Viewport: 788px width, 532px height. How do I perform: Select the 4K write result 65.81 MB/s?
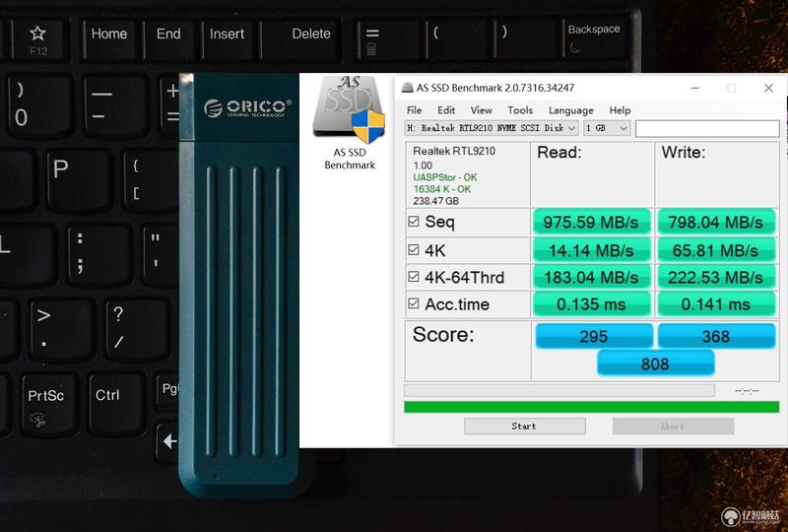click(716, 250)
